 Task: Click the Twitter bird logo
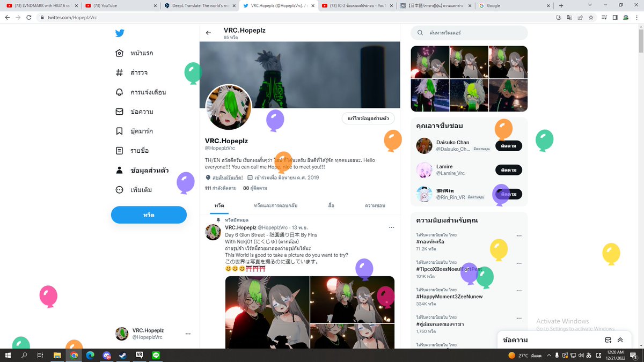(x=119, y=33)
